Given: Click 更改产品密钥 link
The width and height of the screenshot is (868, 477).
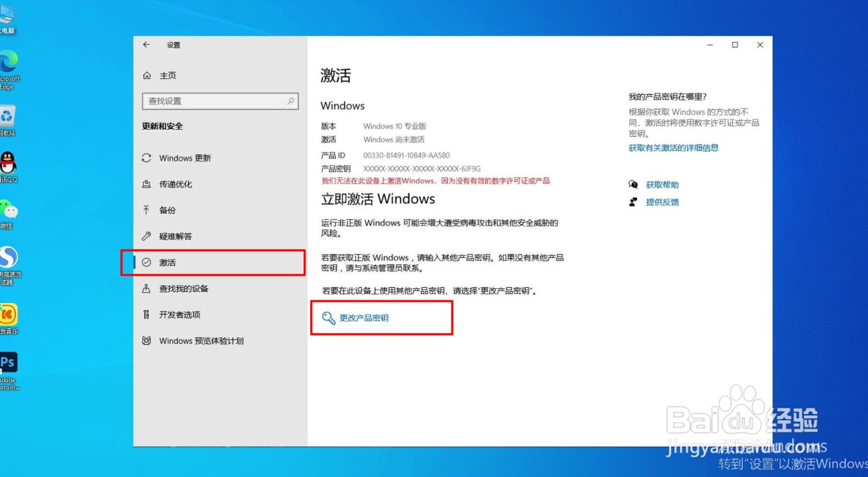Looking at the screenshot, I should coord(364,318).
